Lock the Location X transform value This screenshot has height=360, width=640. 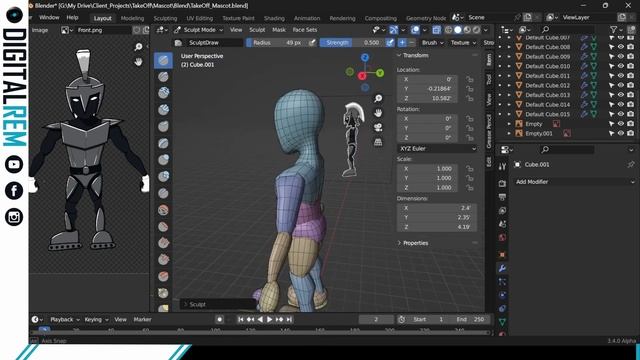point(470,80)
